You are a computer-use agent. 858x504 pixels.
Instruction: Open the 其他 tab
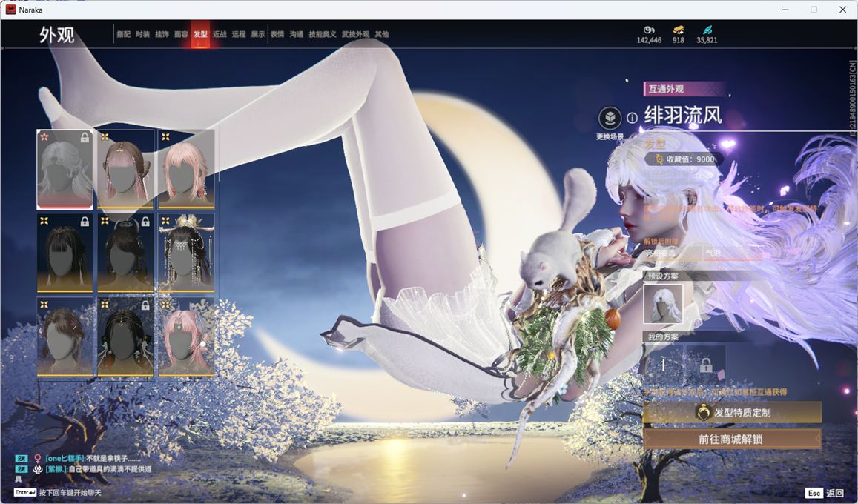click(x=382, y=34)
